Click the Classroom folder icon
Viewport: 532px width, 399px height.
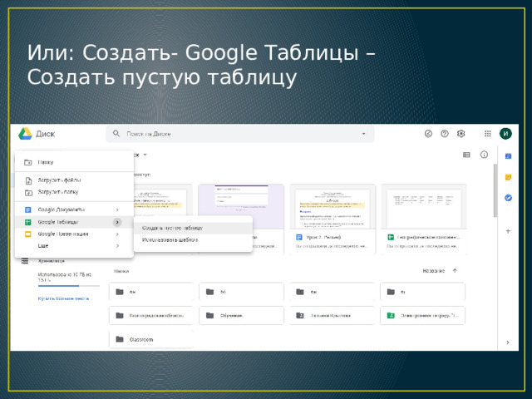[x=120, y=339]
